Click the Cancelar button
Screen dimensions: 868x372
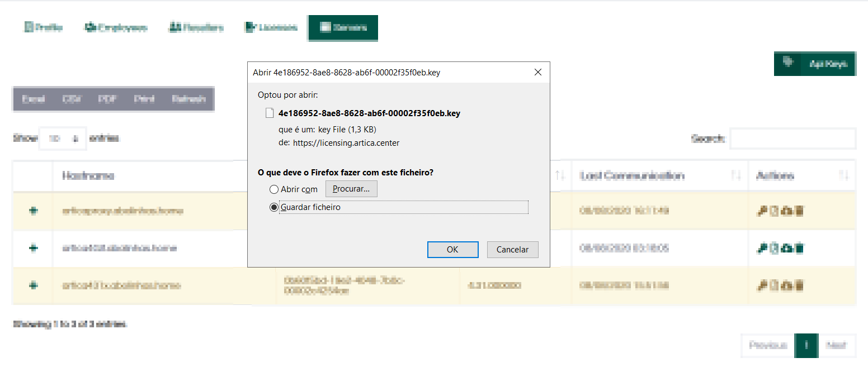[x=512, y=250]
